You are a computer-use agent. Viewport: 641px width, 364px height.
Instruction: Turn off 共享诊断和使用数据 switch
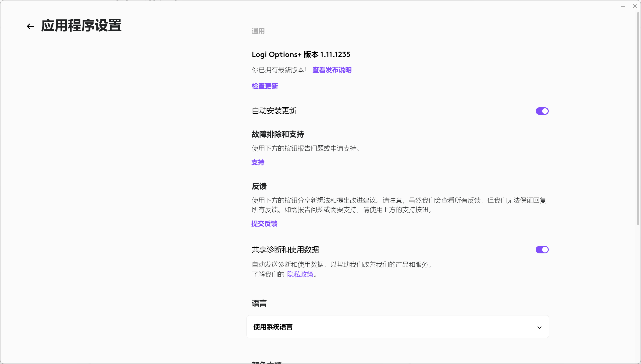click(542, 249)
